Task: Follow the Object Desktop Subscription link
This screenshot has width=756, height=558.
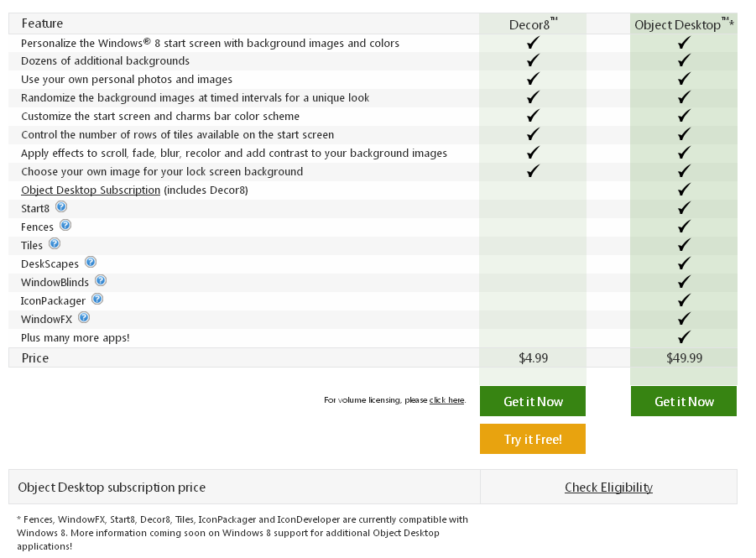Action: point(91,190)
